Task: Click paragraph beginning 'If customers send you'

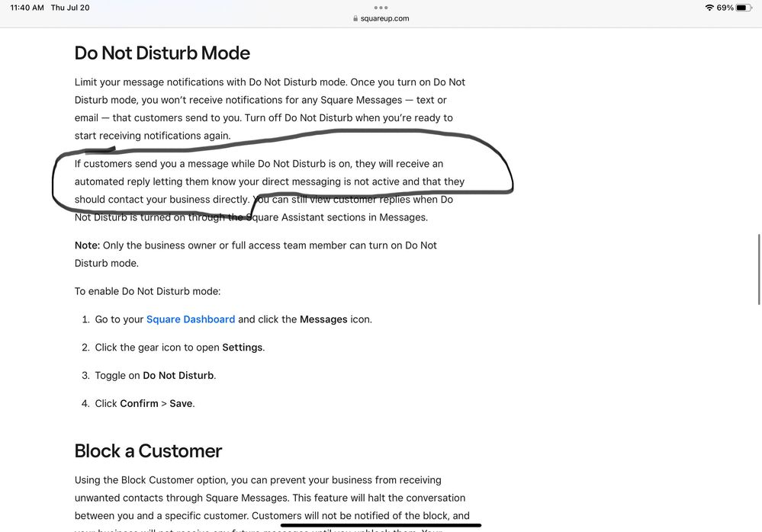Action: point(259,181)
